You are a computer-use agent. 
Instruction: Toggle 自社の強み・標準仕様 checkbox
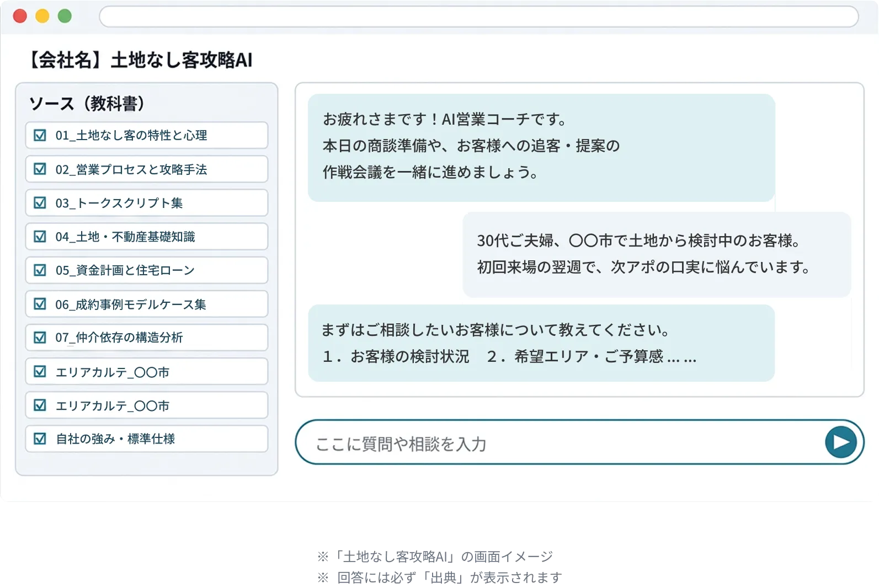coord(40,439)
